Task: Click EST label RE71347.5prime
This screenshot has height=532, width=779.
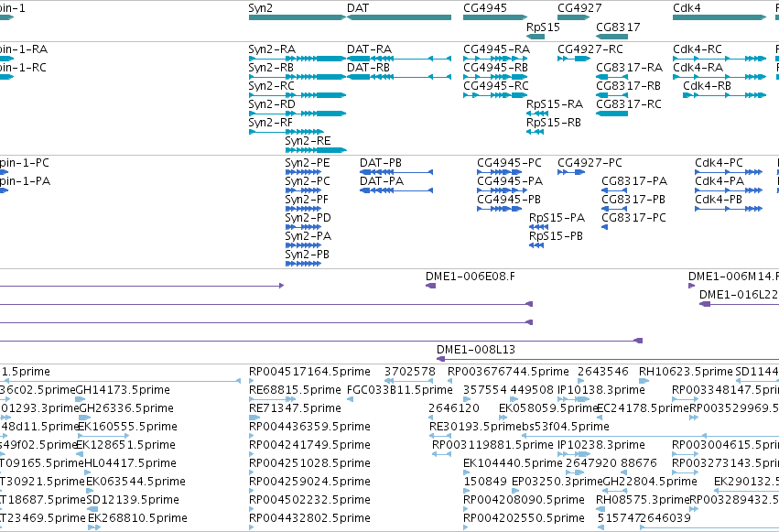Action: (295, 408)
